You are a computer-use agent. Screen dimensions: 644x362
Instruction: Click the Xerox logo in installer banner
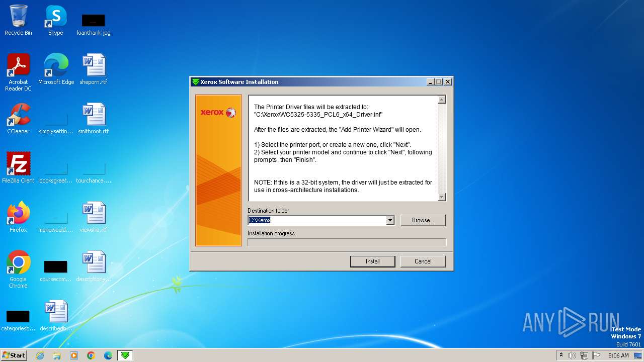coord(218,112)
